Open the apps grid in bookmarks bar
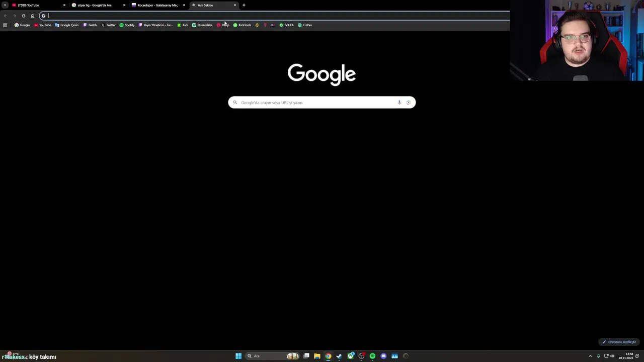This screenshot has height=362, width=644. point(5,25)
